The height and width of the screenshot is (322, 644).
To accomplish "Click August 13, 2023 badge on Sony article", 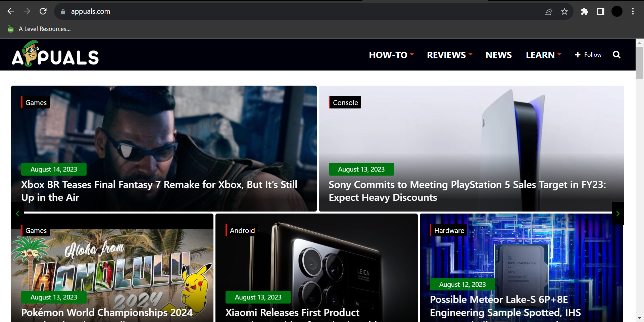I will (x=361, y=169).
